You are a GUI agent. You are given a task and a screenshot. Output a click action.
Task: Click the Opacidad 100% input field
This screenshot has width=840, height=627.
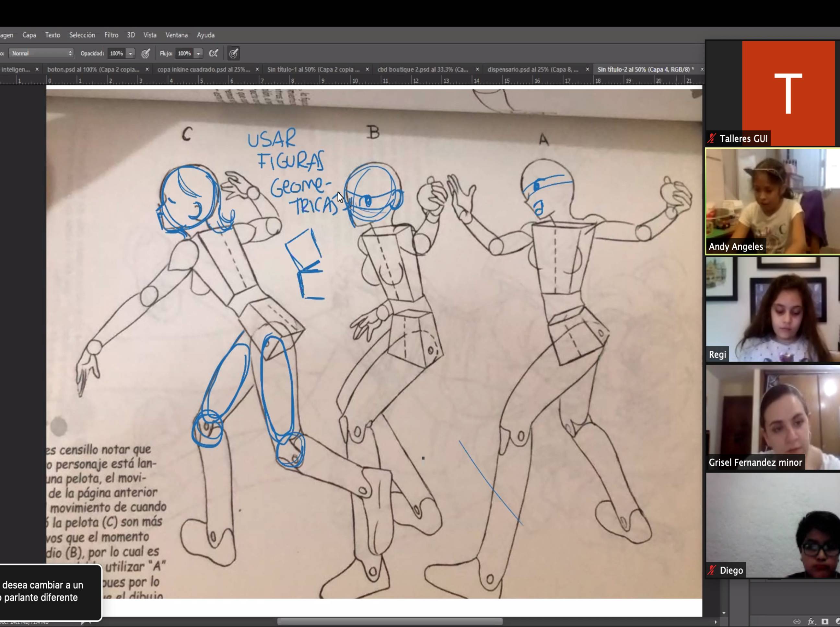click(x=117, y=53)
